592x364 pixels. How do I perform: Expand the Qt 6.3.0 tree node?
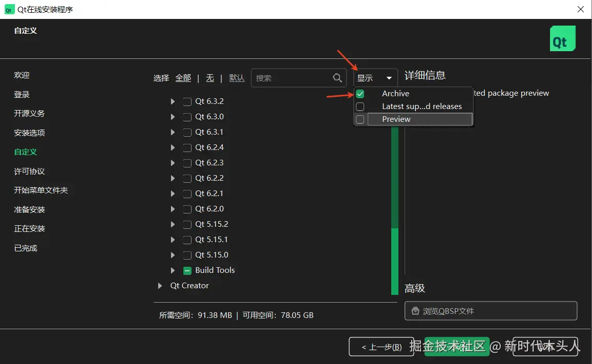click(173, 117)
